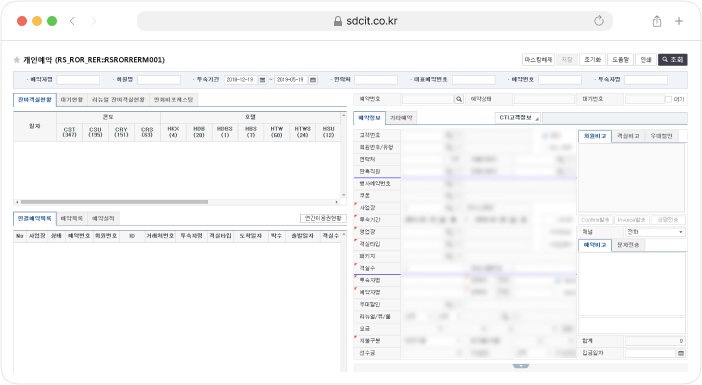Select the 문자전송 tab
The image size is (702, 385).
coord(628,245)
